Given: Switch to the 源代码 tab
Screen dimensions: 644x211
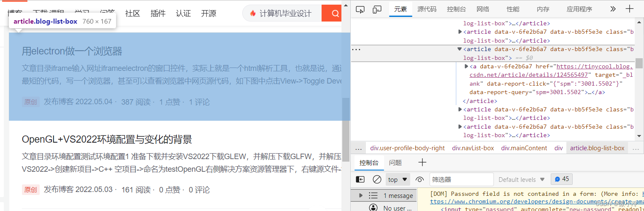Looking at the screenshot, I should [427, 9].
